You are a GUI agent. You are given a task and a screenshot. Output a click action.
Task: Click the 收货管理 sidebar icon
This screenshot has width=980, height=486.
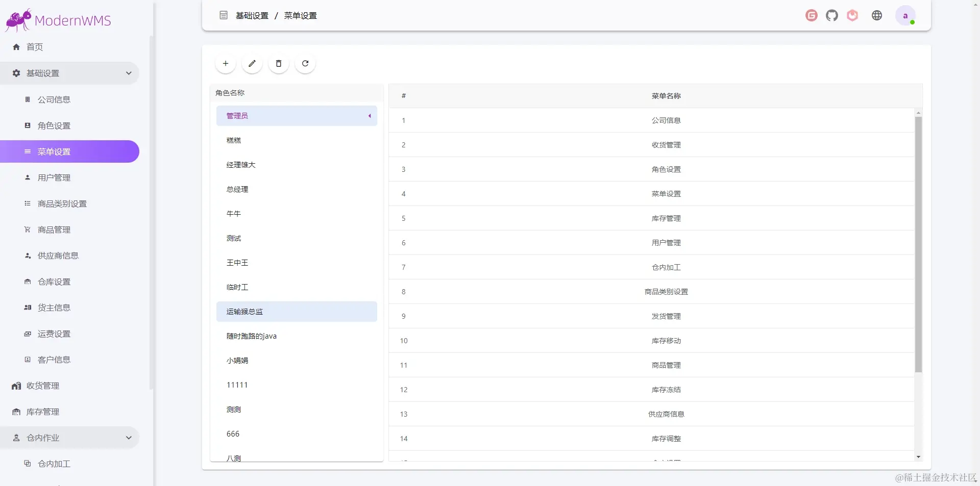pyautogui.click(x=16, y=386)
